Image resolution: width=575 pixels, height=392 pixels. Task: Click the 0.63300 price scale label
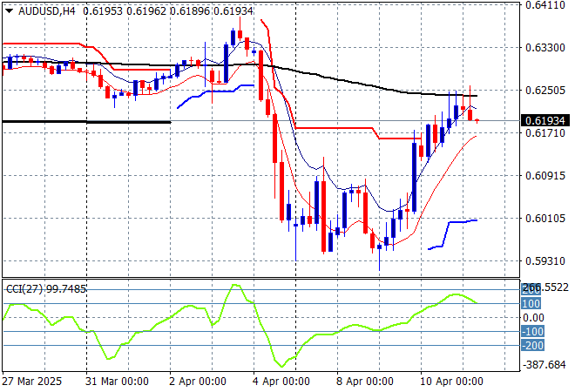point(545,47)
